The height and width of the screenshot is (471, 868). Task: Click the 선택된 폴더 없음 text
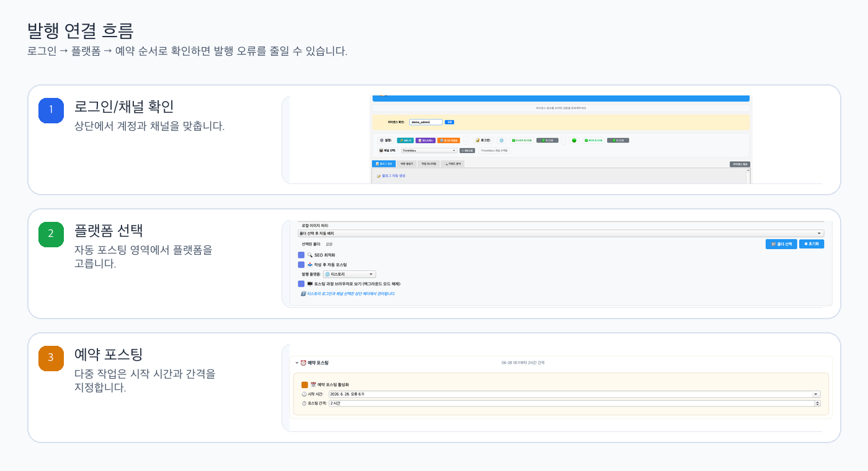pyautogui.click(x=317, y=244)
